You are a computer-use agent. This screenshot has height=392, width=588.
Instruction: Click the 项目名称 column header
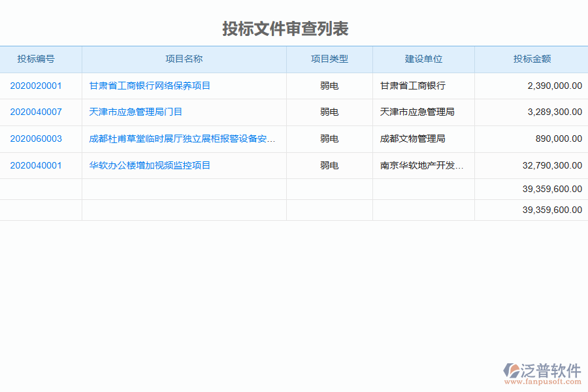[184, 59]
